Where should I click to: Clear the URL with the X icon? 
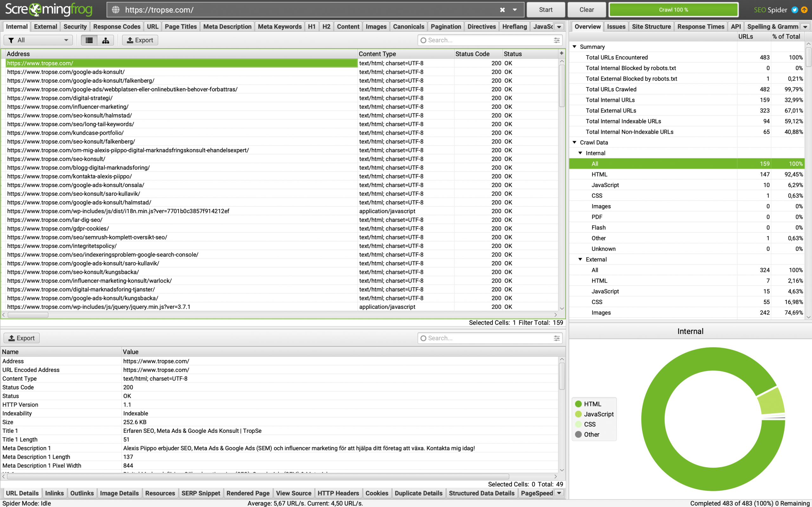coord(502,10)
